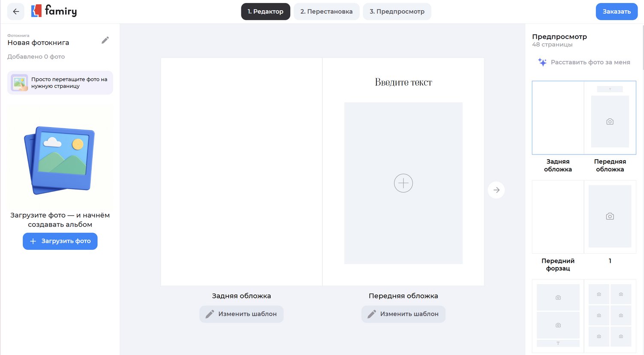Change template for Передняя обложка
Viewport: 644px width, 355px height.
pos(403,314)
